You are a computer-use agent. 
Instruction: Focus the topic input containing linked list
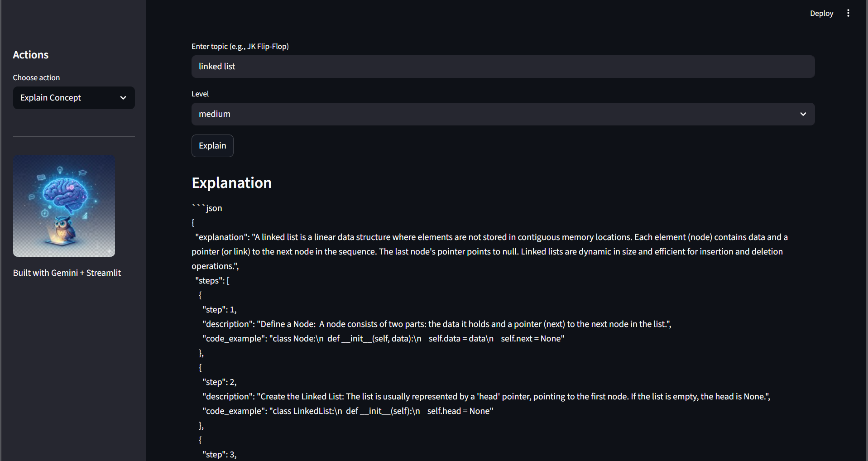coord(503,67)
